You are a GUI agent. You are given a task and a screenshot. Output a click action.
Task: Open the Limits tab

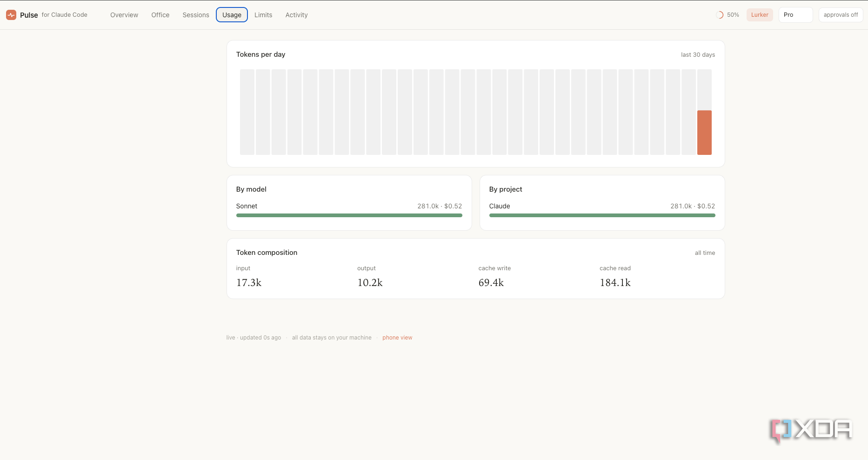click(x=263, y=15)
